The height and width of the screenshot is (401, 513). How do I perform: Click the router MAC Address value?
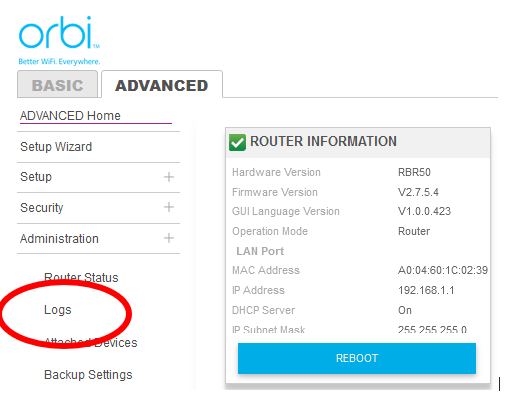[x=443, y=270]
